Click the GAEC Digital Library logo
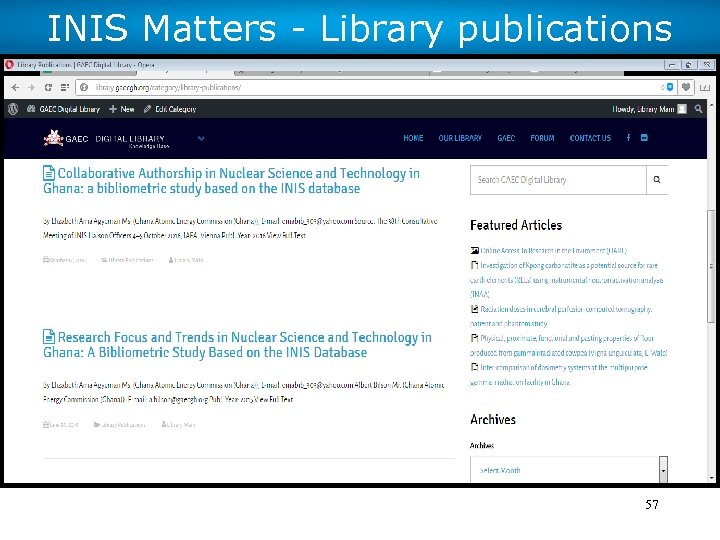 [107, 138]
